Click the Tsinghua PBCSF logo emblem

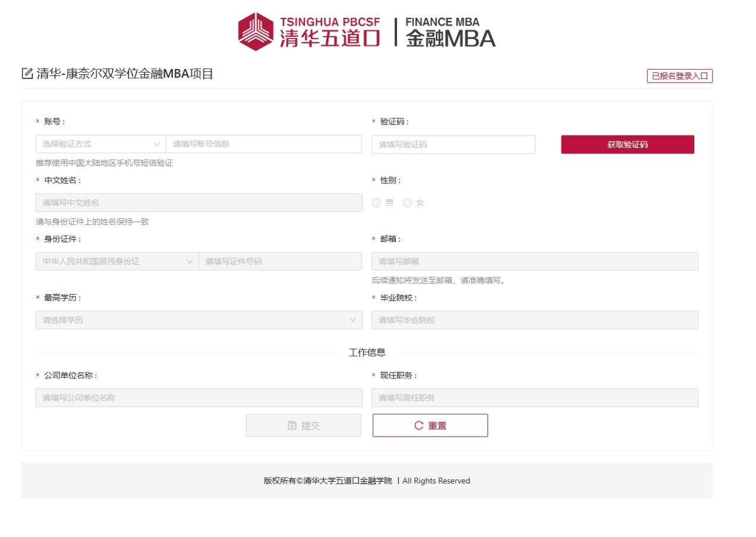point(257,31)
